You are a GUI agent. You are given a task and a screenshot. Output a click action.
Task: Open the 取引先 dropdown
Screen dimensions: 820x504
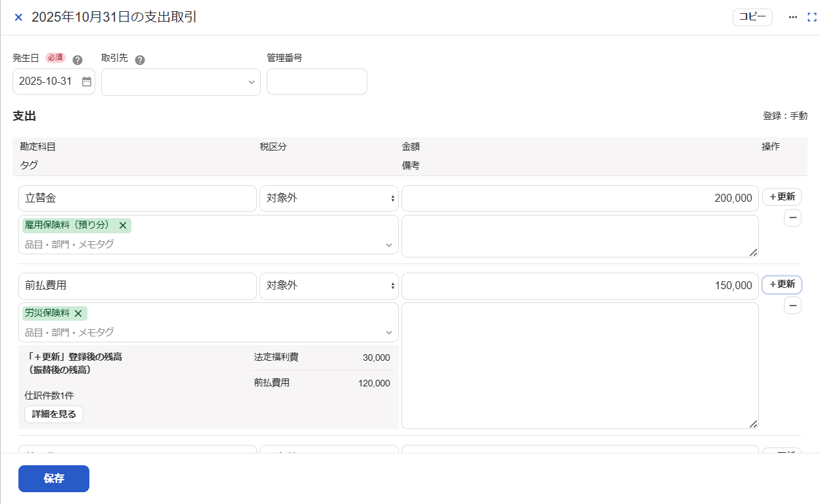coord(181,81)
